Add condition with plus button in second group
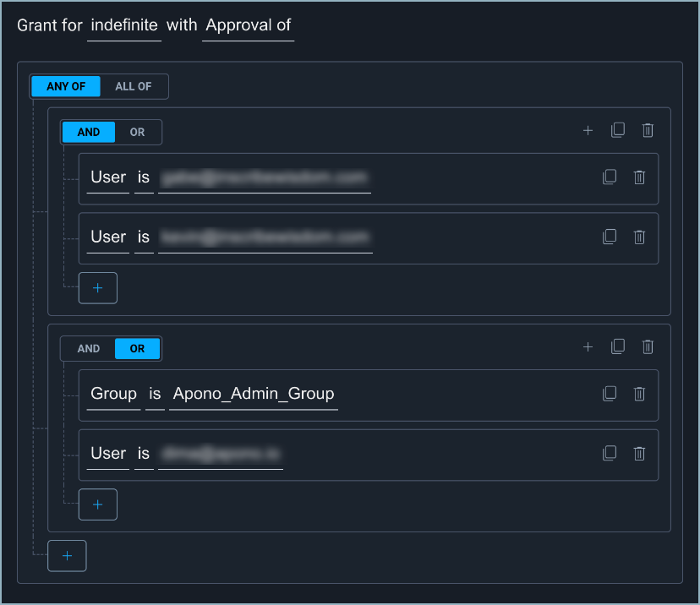The width and height of the screenshot is (700, 605). tap(97, 504)
